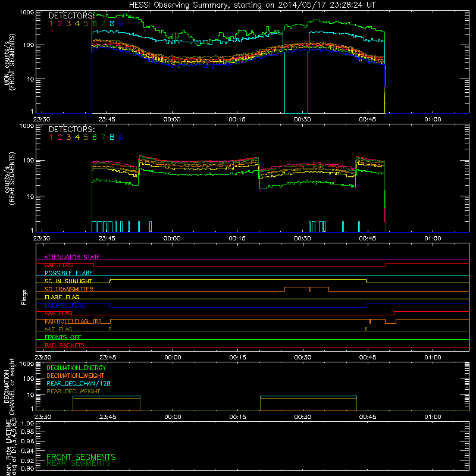Viewport: 476px width, 476px height.
Task: Select red detector 1 in rear segments legend
Action: (51, 137)
